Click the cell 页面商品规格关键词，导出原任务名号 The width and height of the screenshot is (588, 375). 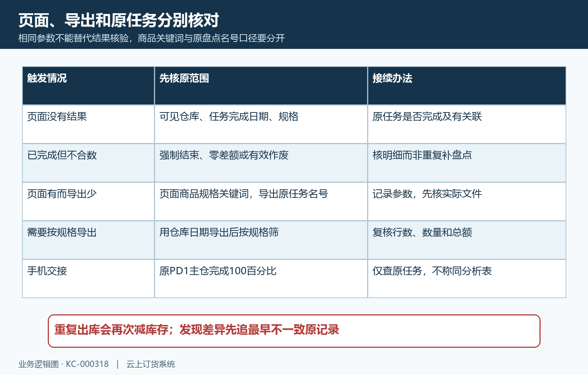261,201
